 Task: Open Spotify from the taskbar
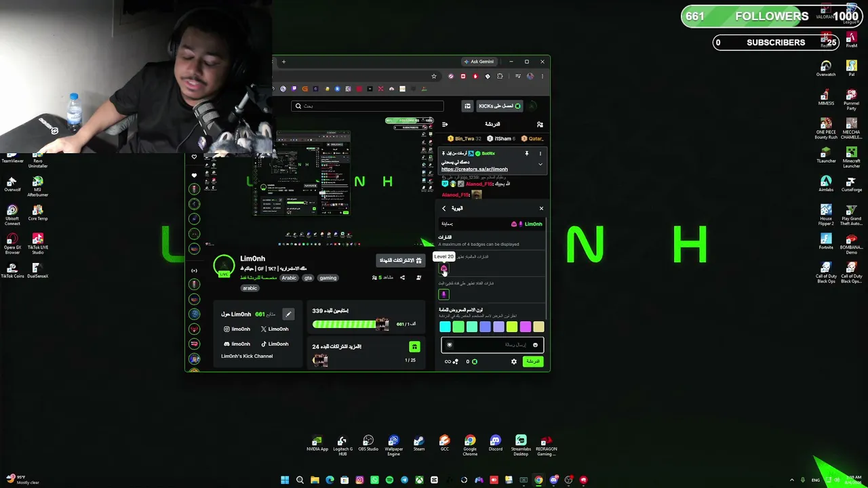389,481
